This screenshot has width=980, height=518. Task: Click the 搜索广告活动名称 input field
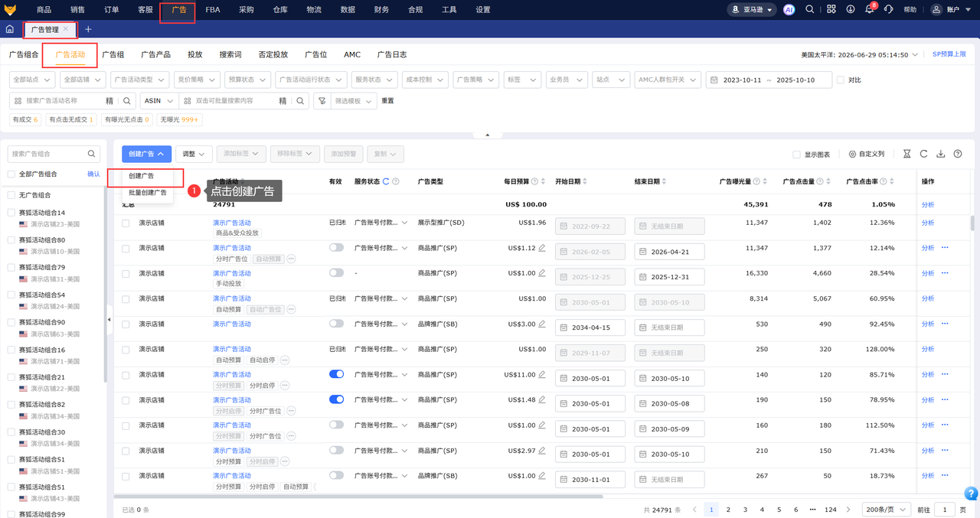pos(61,100)
